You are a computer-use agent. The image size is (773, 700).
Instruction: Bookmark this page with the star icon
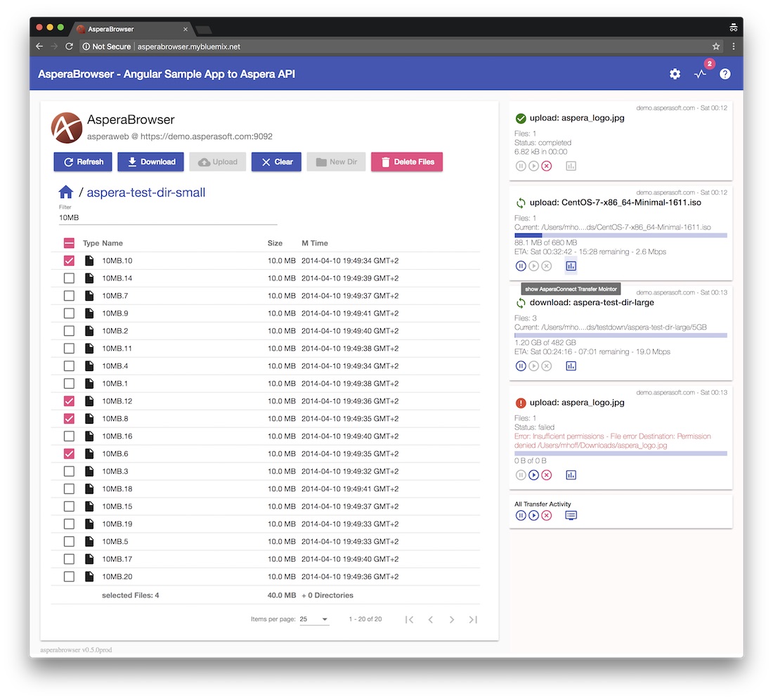(716, 46)
